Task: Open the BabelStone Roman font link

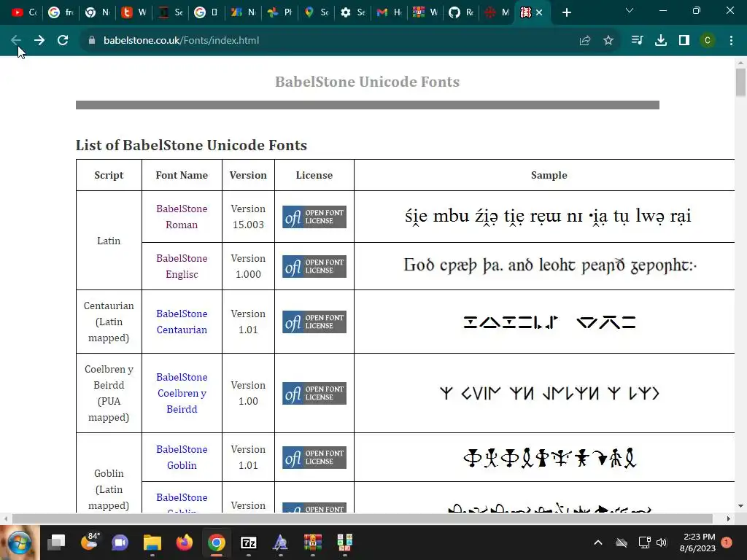Action: tap(182, 217)
